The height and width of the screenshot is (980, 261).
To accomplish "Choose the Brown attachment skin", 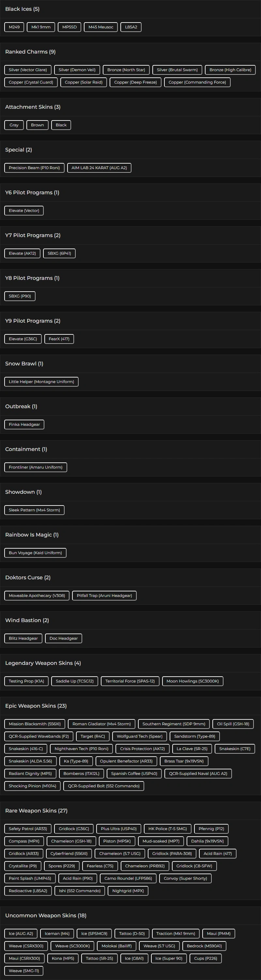I will [37, 125].
